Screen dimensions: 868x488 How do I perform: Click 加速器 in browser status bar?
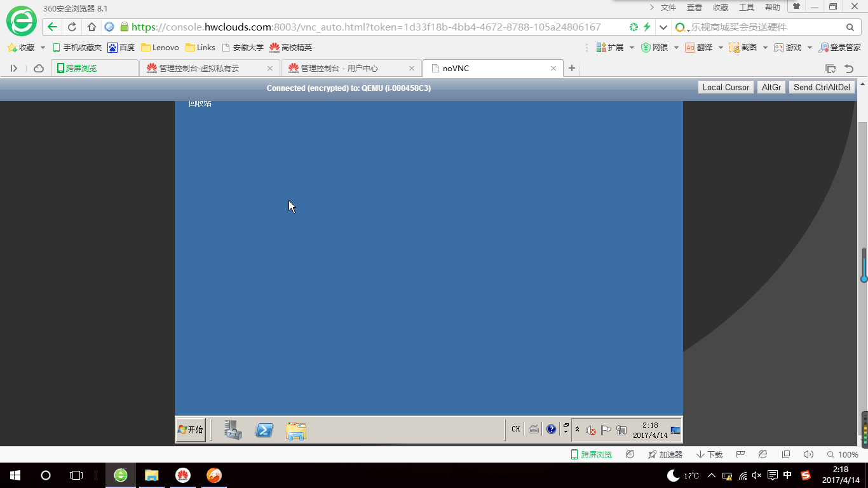click(665, 454)
